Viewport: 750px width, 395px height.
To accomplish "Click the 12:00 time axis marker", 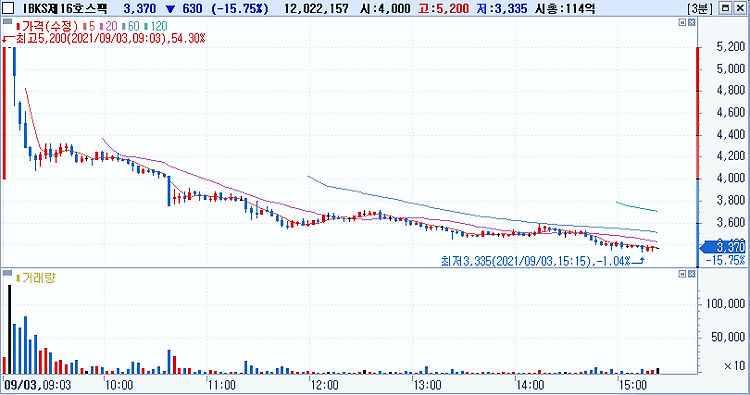I will [324, 385].
